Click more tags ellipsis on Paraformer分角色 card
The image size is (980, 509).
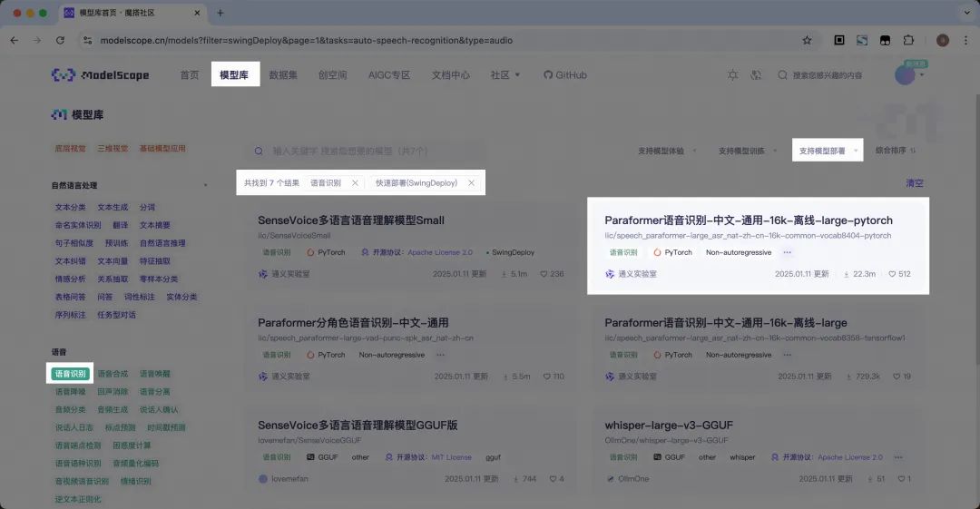point(441,355)
